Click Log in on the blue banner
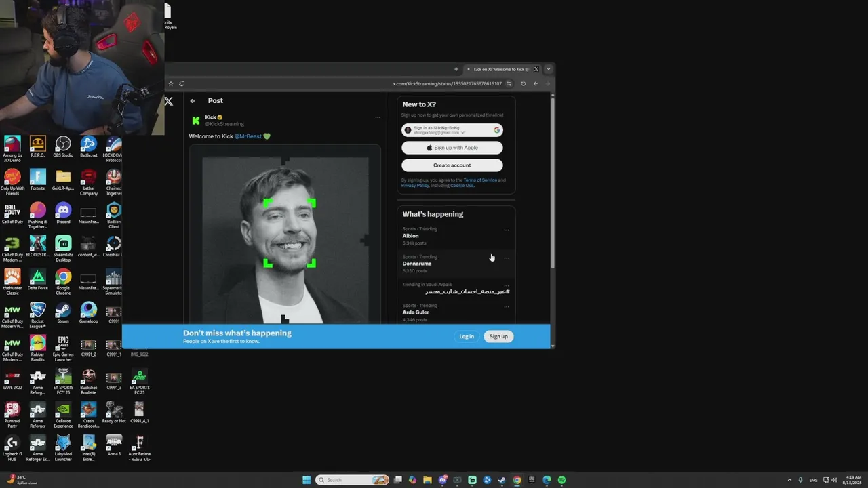The height and width of the screenshot is (488, 868). tap(467, 336)
